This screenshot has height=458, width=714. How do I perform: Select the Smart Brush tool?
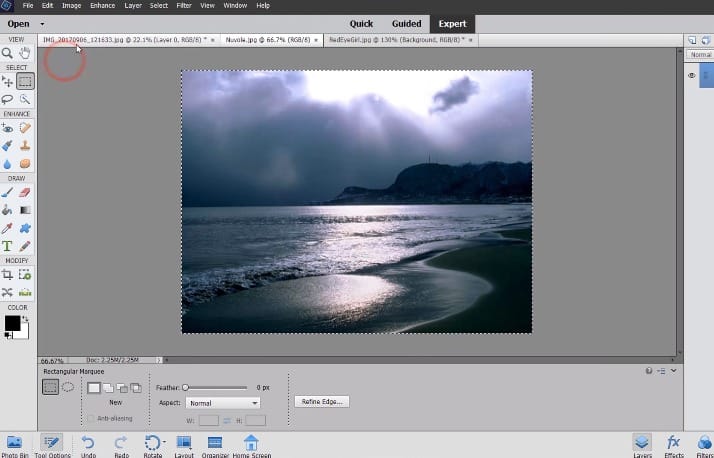pos(7,146)
